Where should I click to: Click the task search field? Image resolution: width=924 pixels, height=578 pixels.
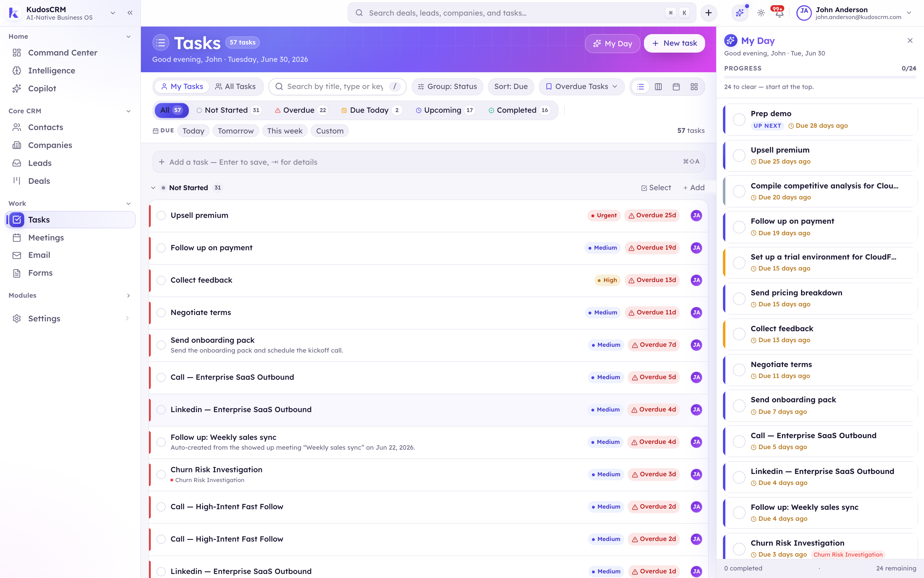(337, 87)
